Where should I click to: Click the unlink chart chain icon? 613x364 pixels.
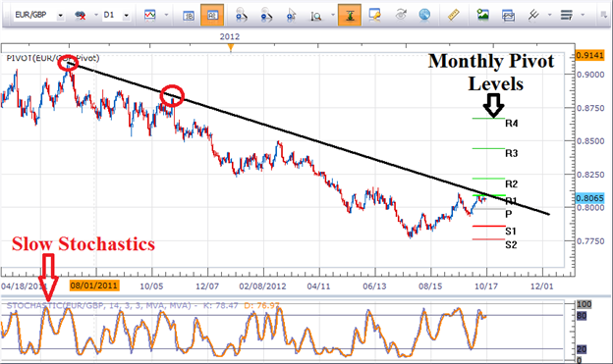point(81,16)
